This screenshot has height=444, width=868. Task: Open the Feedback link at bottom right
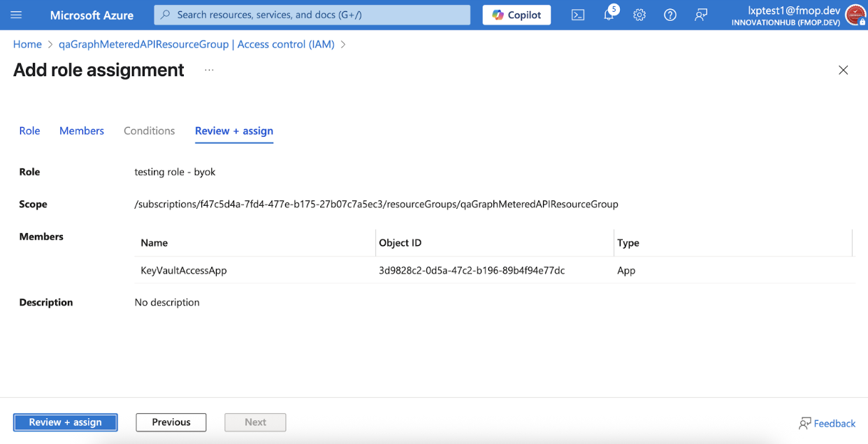click(x=827, y=423)
